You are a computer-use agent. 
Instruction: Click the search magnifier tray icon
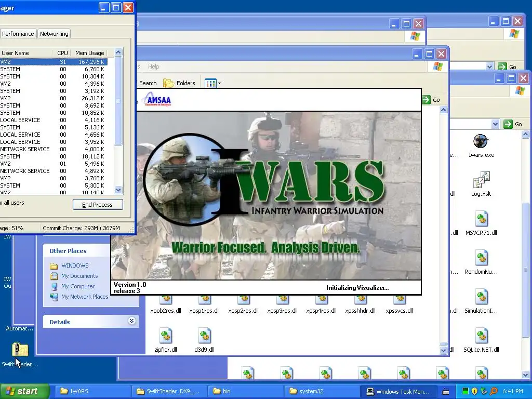(x=494, y=391)
